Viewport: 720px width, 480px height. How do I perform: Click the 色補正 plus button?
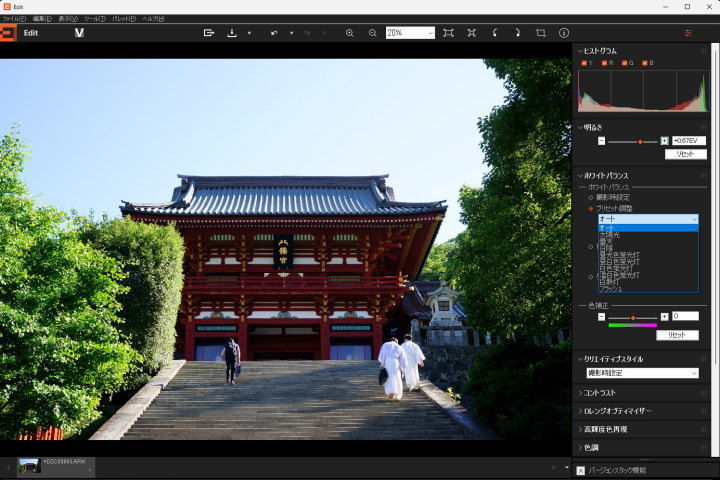[664, 317]
